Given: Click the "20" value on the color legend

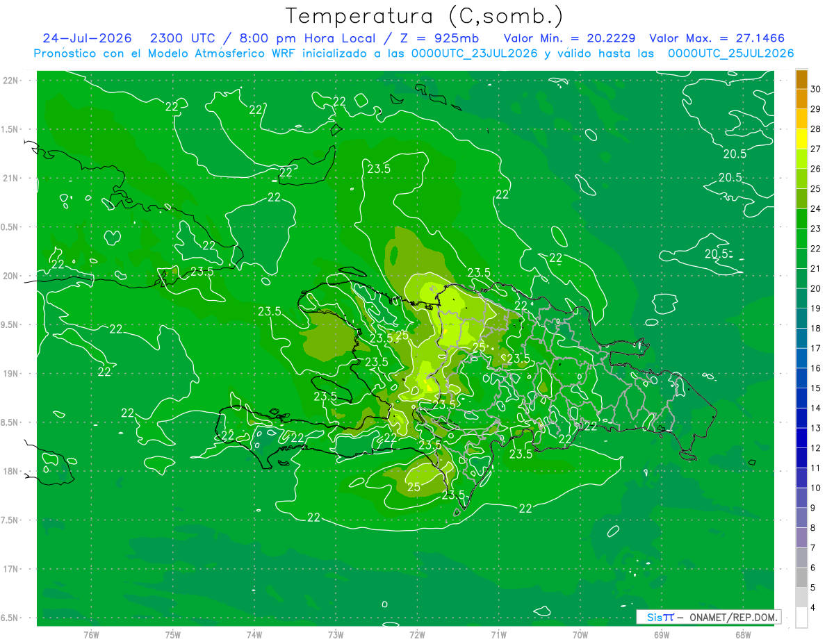Looking at the screenshot, I should [x=815, y=288].
